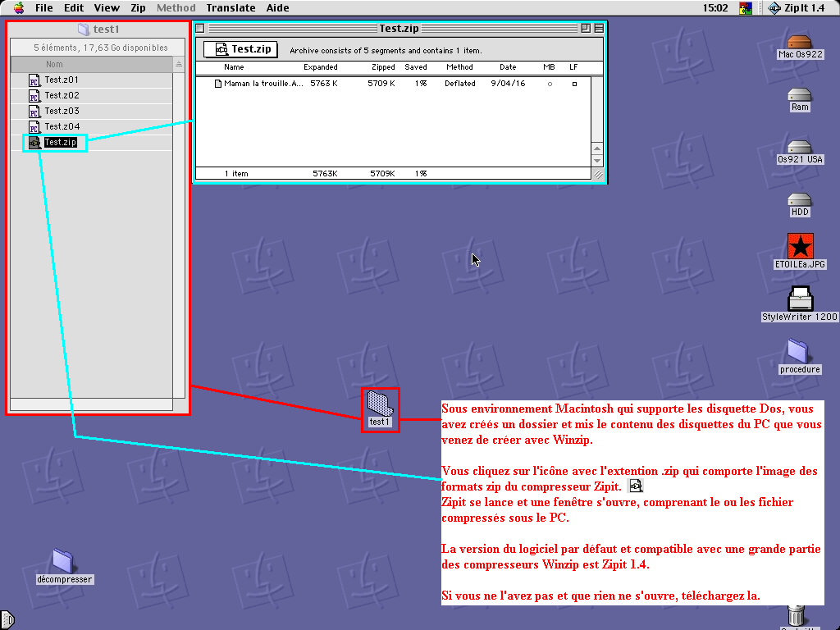Click the Test.zip archive name button
Screen dimensions: 840x630
(240, 50)
